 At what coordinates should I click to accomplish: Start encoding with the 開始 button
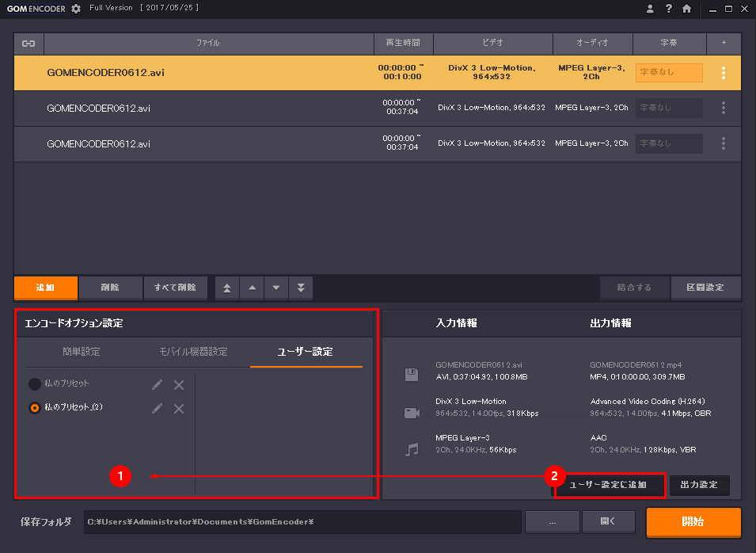click(x=693, y=521)
